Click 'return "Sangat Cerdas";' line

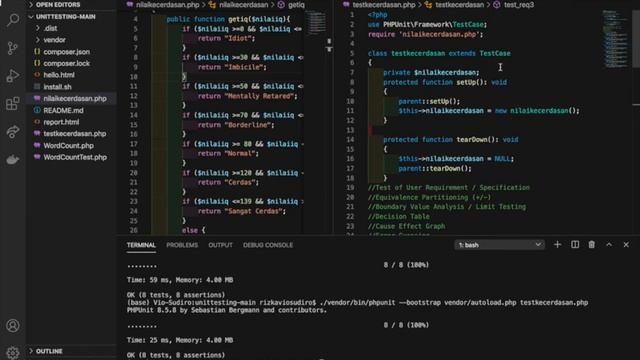(x=242, y=211)
